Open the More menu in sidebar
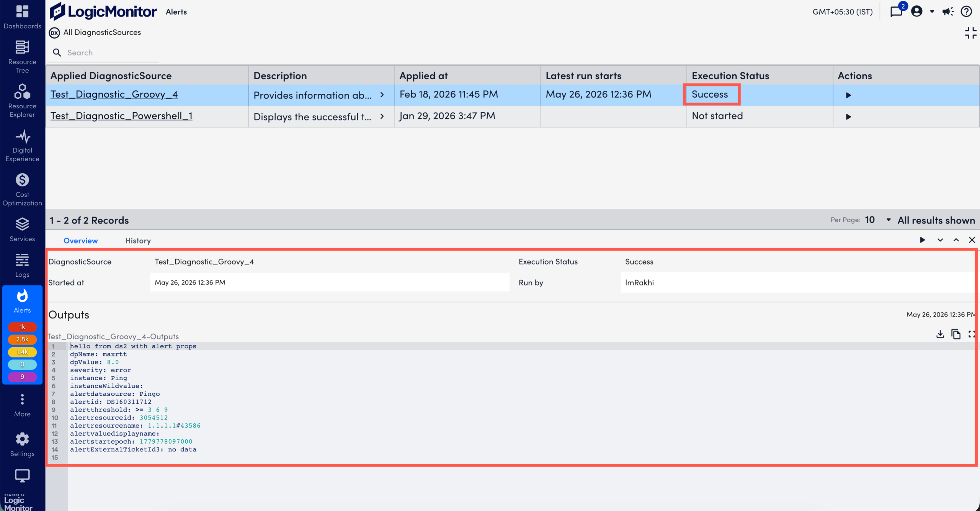This screenshot has height=511, width=980. click(x=22, y=405)
